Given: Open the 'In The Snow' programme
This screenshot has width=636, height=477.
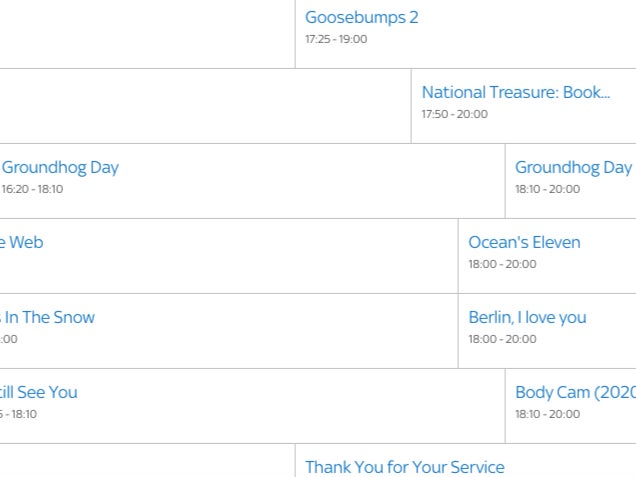Looking at the screenshot, I should point(48,317).
